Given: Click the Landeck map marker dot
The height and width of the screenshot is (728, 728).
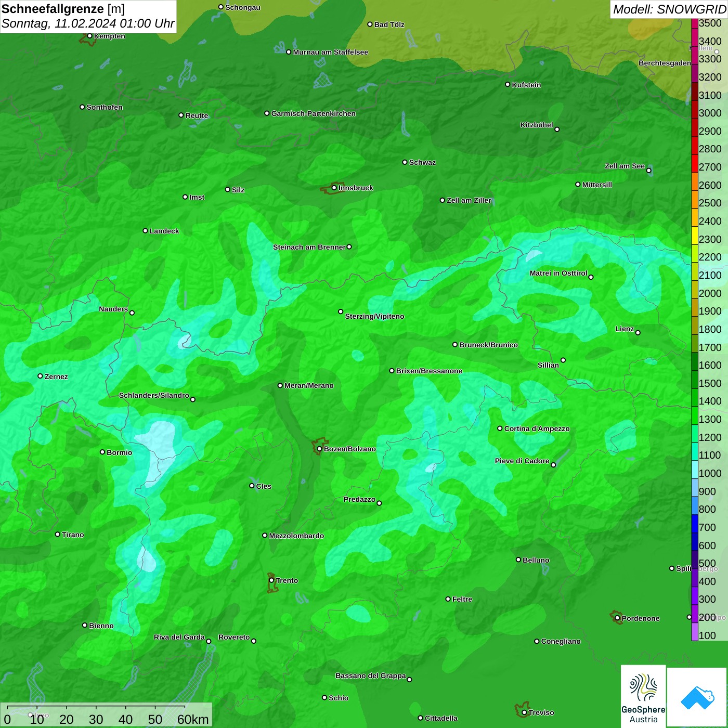Looking at the screenshot, I should coord(145,230).
